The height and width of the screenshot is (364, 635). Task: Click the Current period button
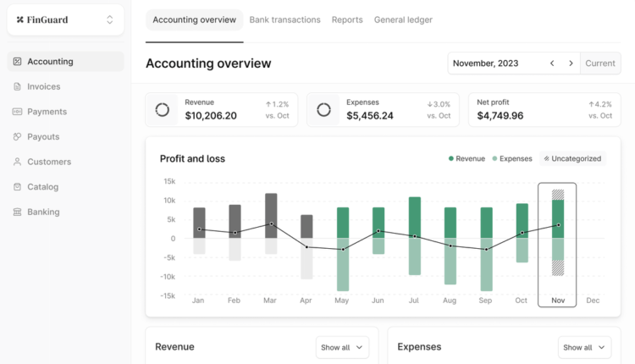(600, 63)
